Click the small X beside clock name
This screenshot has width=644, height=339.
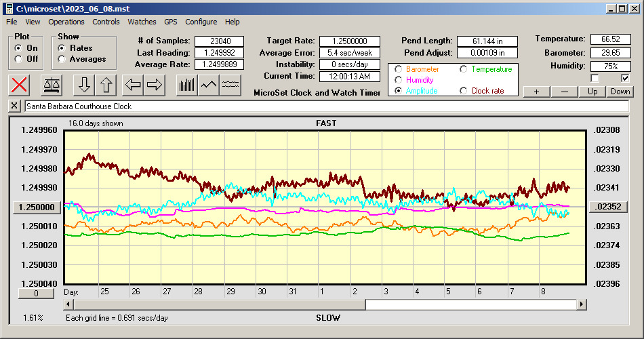point(14,106)
